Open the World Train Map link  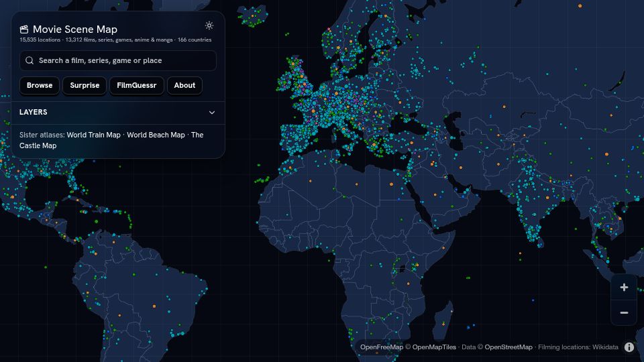pos(94,135)
